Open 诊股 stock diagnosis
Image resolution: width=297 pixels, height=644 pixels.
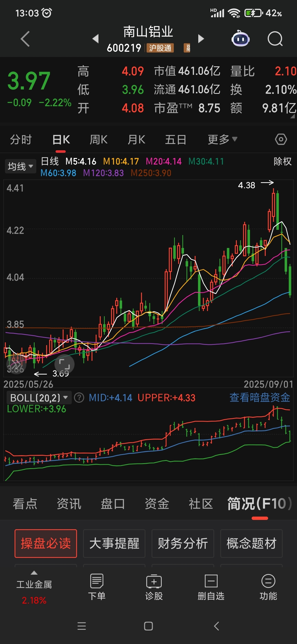tap(154, 587)
